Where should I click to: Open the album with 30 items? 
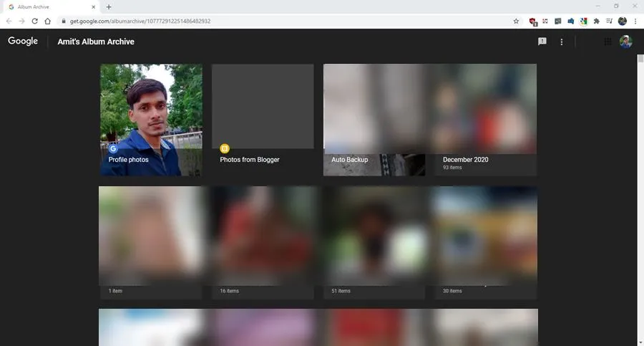coord(485,242)
